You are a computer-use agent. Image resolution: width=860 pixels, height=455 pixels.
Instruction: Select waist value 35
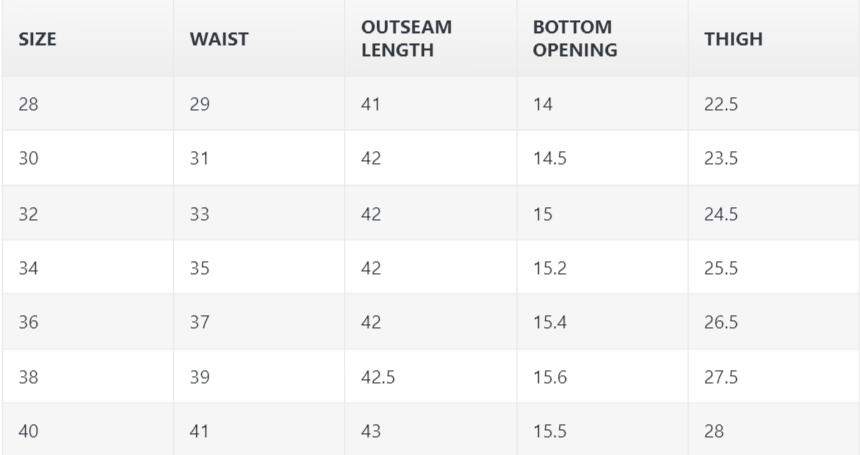point(200,268)
